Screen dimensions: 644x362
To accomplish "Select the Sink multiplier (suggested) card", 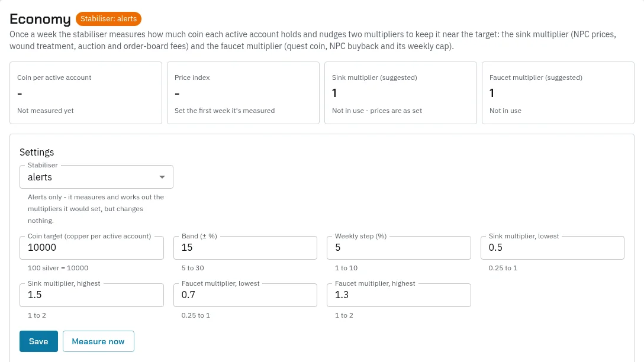I will 401,93.
